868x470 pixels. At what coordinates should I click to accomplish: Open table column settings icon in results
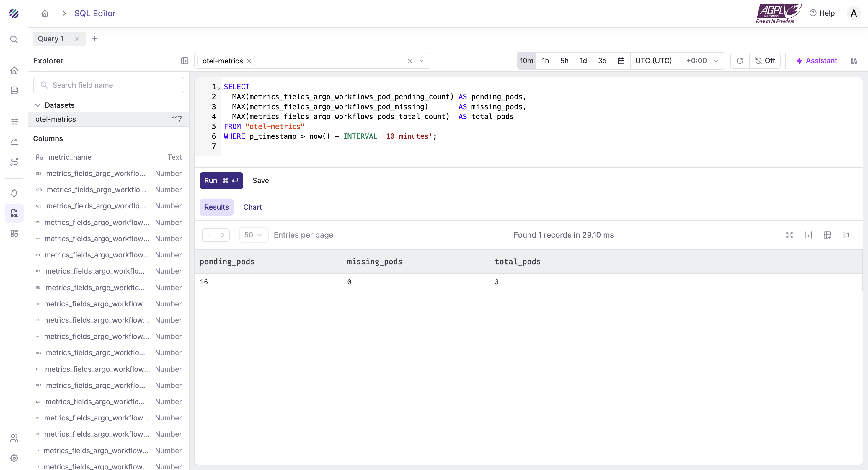827,235
